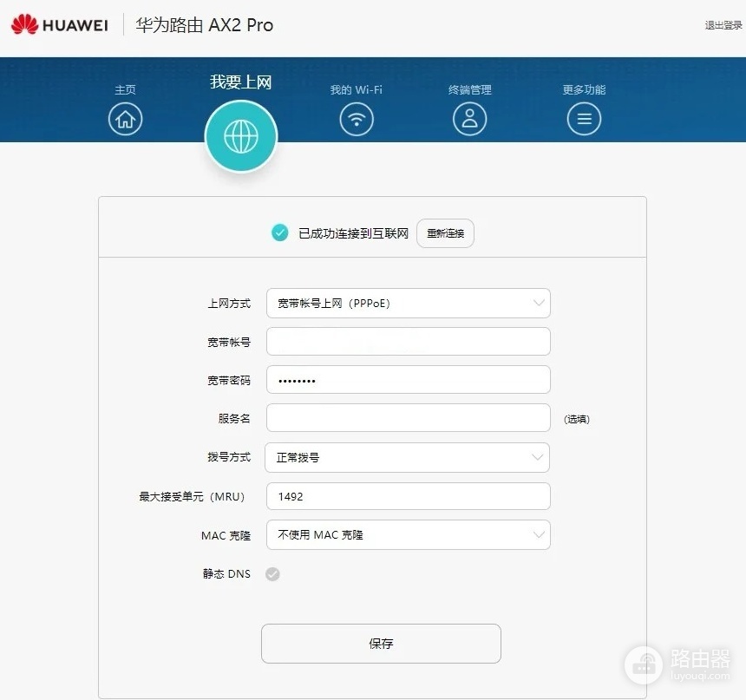Open the more functions menu icon

(584, 119)
